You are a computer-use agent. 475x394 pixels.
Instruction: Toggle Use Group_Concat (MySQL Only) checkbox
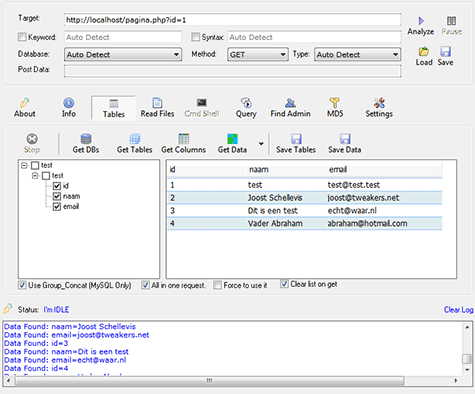[x=22, y=285]
